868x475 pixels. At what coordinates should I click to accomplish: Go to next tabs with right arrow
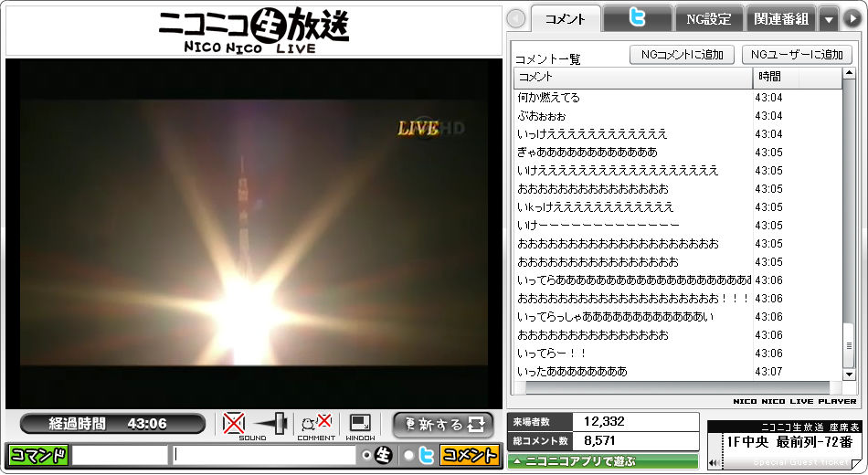pos(852,19)
